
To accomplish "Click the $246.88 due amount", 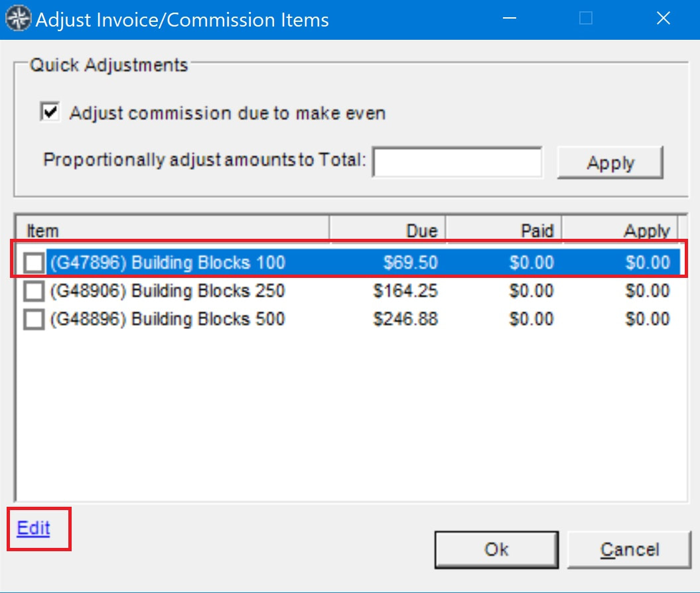I will (405, 319).
